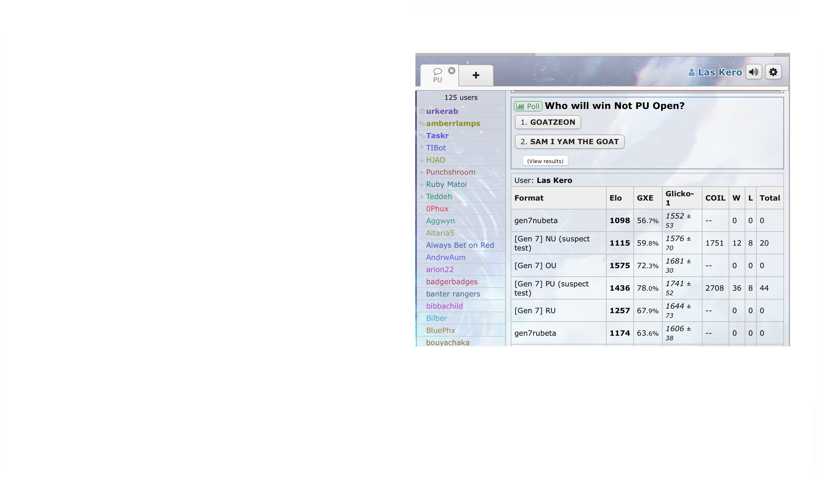Click the Format column header
This screenshot has width=823, height=504.
tap(559, 198)
